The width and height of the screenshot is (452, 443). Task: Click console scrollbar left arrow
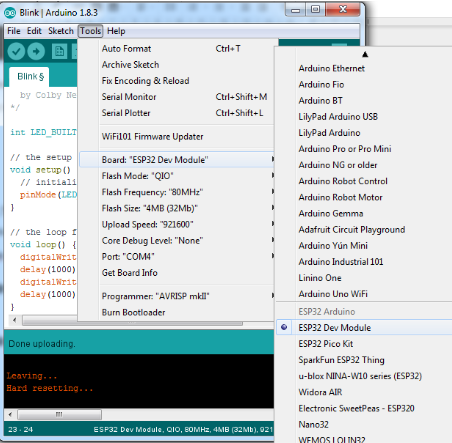pos(10,414)
